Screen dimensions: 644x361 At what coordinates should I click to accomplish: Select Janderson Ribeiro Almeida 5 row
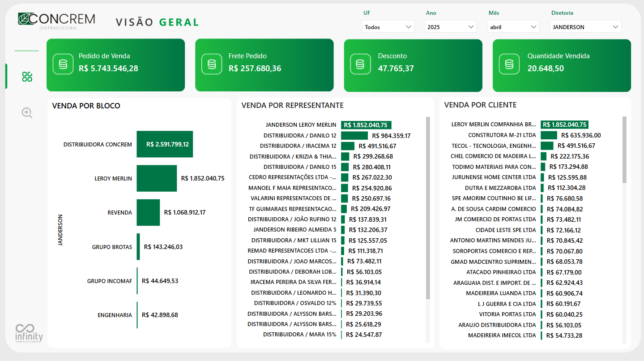(x=295, y=230)
